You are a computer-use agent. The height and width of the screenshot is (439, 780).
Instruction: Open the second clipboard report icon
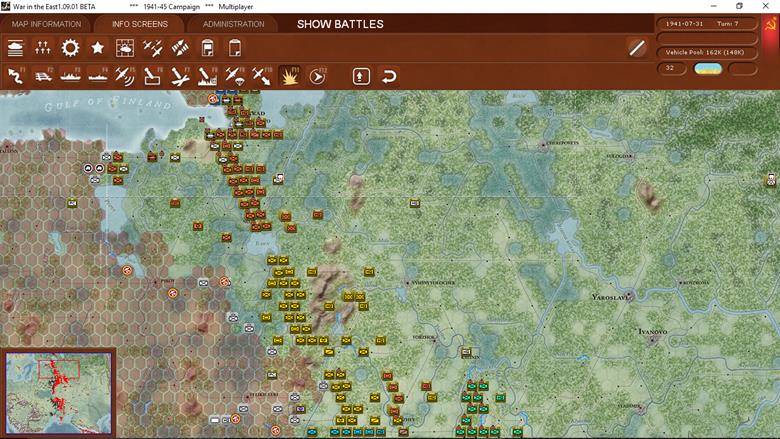tap(235, 48)
